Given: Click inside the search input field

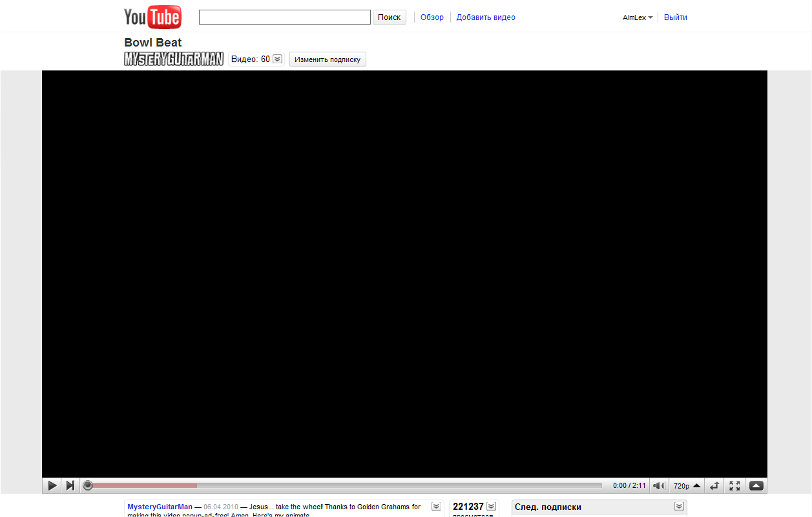Looking at the screenshot, I should click(x=284, y=16).
